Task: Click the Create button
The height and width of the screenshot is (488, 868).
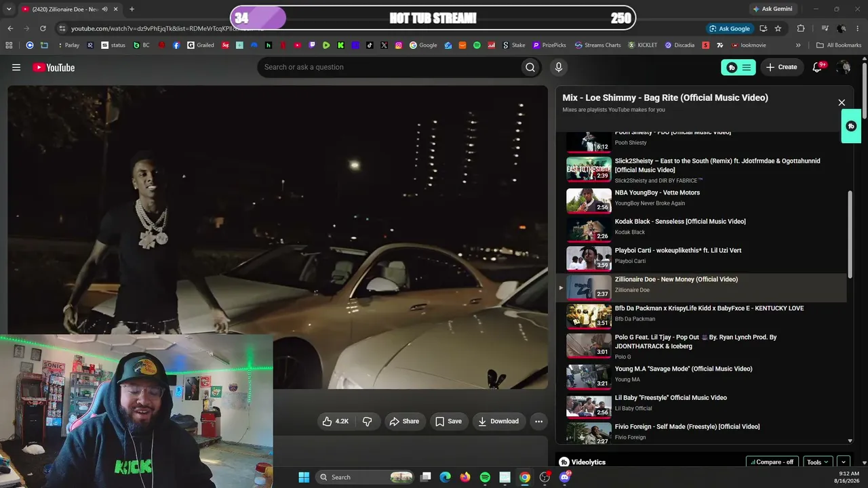Action: (x=781, y=67)
